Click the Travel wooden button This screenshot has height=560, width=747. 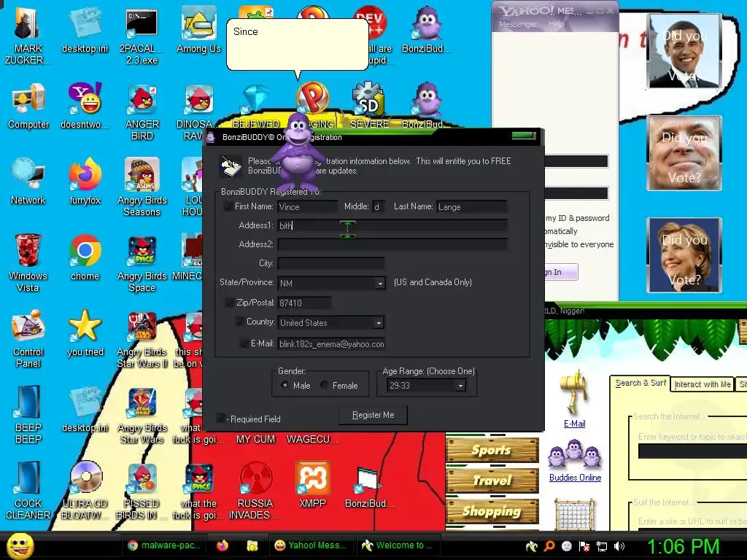pyautogui.click(x=492, y=481)
